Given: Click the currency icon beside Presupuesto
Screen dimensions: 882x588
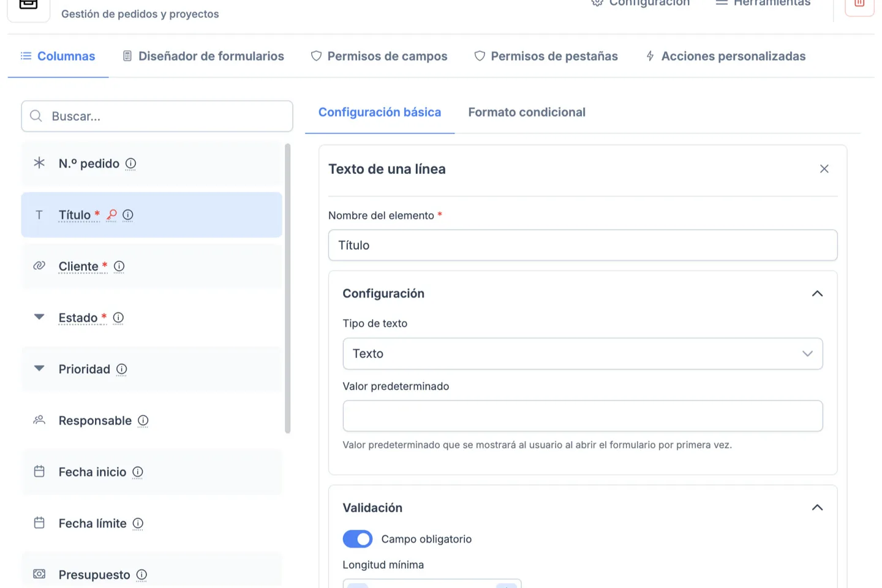Looking at the screenshot, I should click(x=39, y=574).
